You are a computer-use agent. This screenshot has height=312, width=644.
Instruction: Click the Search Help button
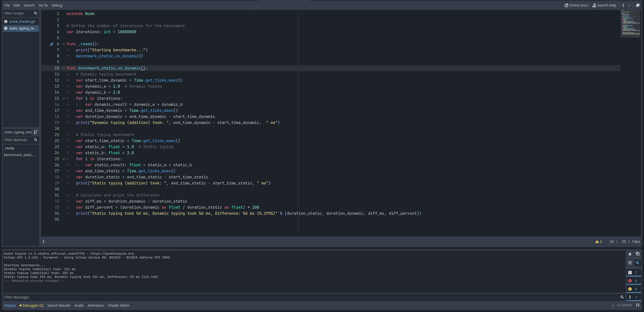pos(604,5)
